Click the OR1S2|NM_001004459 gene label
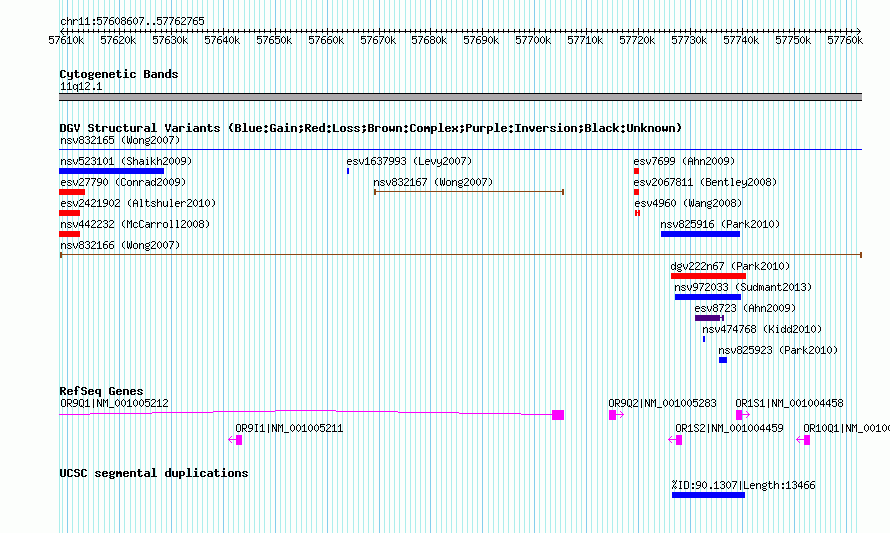This screenshot has width=890, height=533. pyautogui.click(x=729, y=429)
